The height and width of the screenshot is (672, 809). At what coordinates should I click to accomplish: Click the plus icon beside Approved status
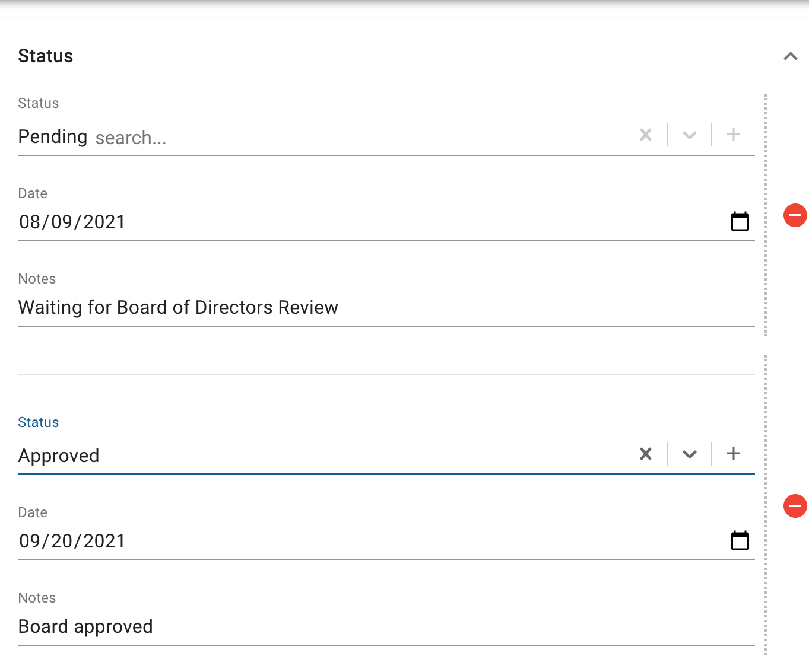tap(734, 454)
